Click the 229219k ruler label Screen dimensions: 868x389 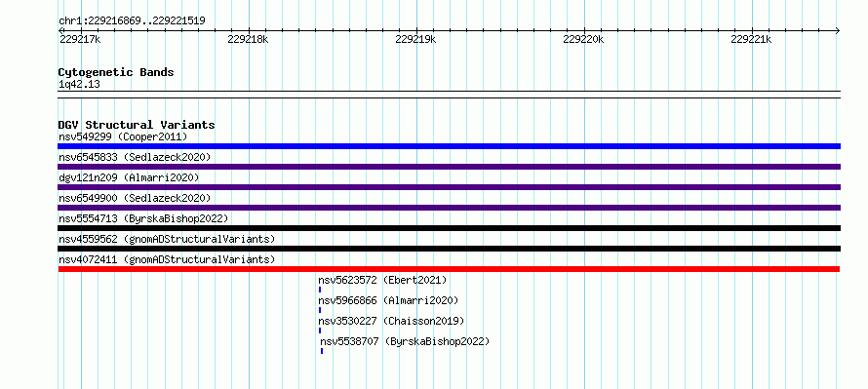click(415, 39)
